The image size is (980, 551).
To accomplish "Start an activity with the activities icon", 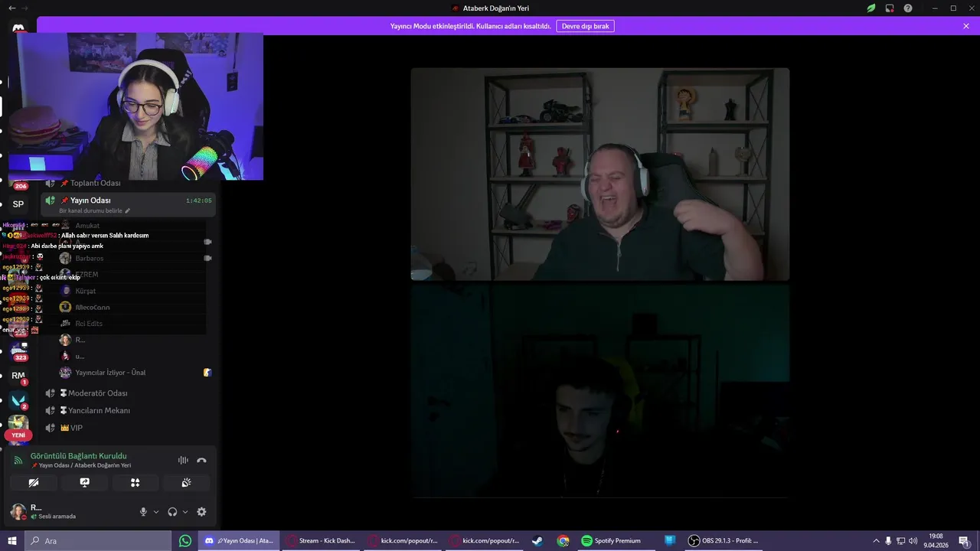I will [135, 483].
